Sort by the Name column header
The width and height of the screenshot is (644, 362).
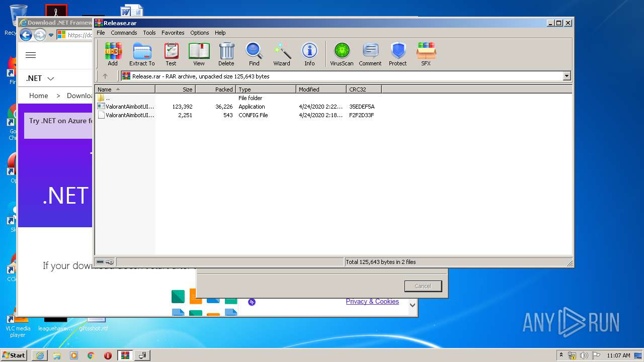(x=125, y=89)
